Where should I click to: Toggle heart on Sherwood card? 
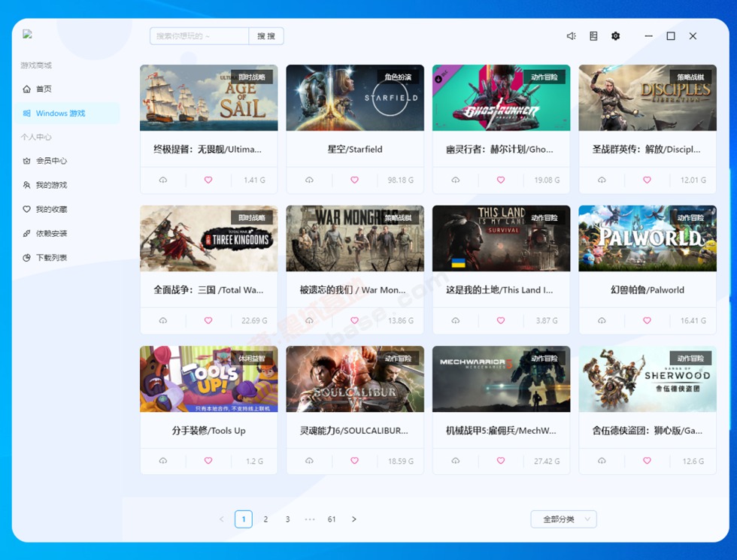point(648,461)
